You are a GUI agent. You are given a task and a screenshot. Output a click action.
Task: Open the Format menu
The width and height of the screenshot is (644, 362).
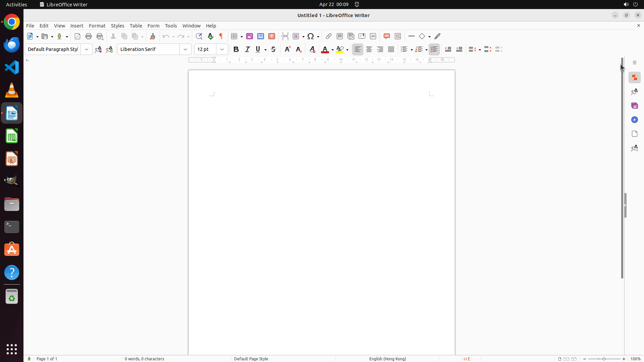pos(97,26)
